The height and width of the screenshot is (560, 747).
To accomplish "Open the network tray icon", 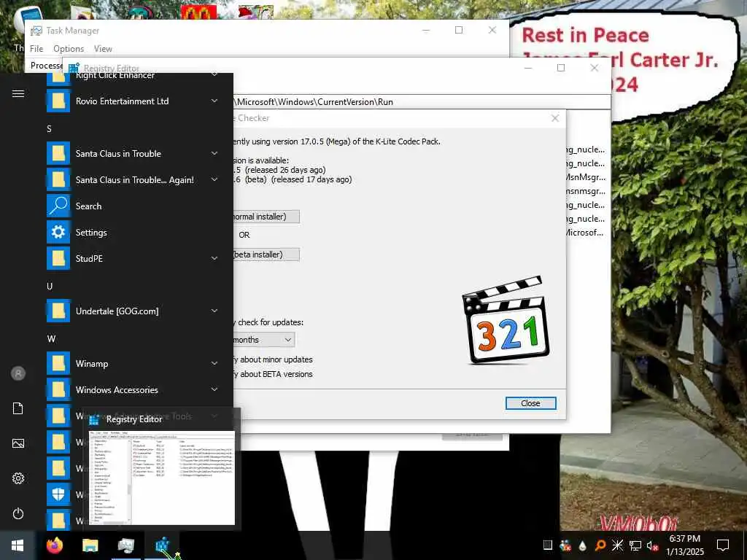I will (x=635, y=545).
